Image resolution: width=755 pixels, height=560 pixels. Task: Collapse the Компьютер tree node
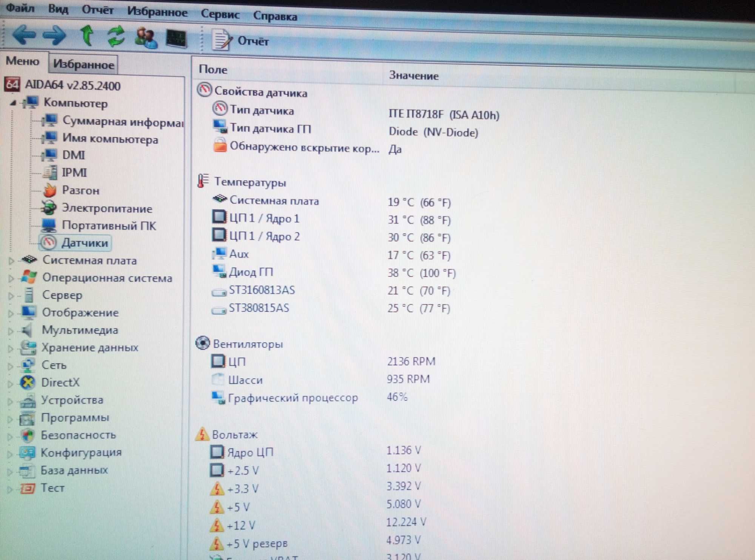pos(13,102)
